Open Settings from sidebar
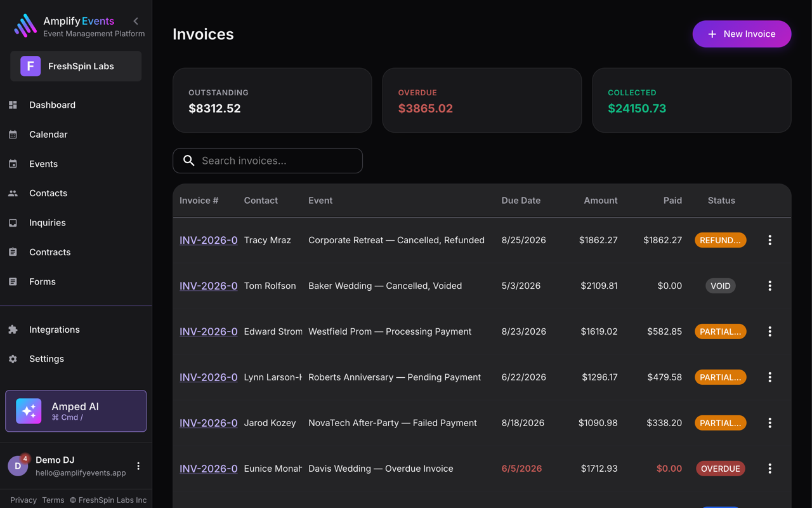This screenshot has height=508, width=812. click(x=75, y=359)
